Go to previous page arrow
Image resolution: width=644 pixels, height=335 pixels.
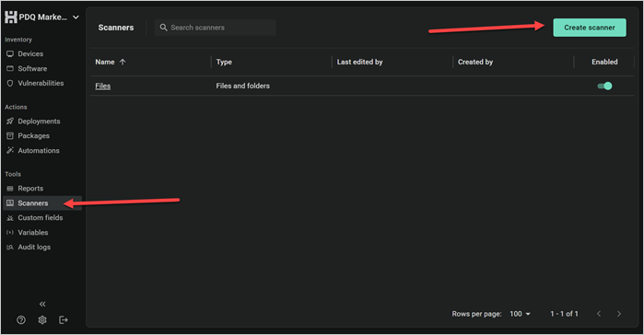[599, 314]
